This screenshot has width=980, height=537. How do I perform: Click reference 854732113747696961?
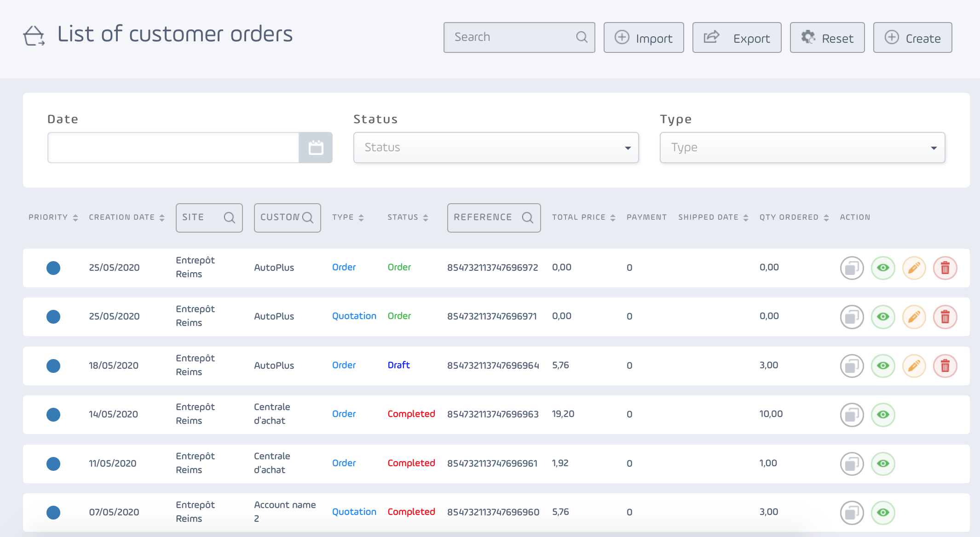click(492, 463)
